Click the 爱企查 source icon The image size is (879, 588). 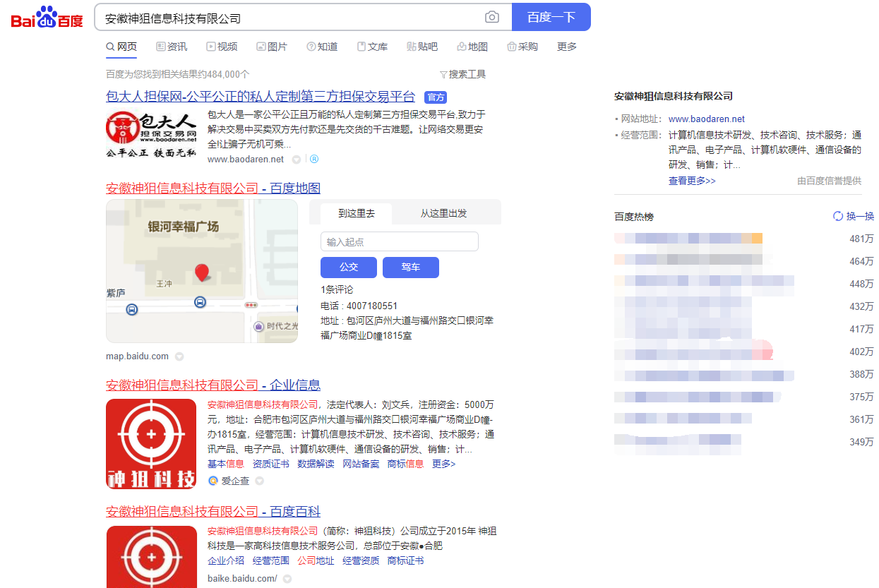click(213, 481)
